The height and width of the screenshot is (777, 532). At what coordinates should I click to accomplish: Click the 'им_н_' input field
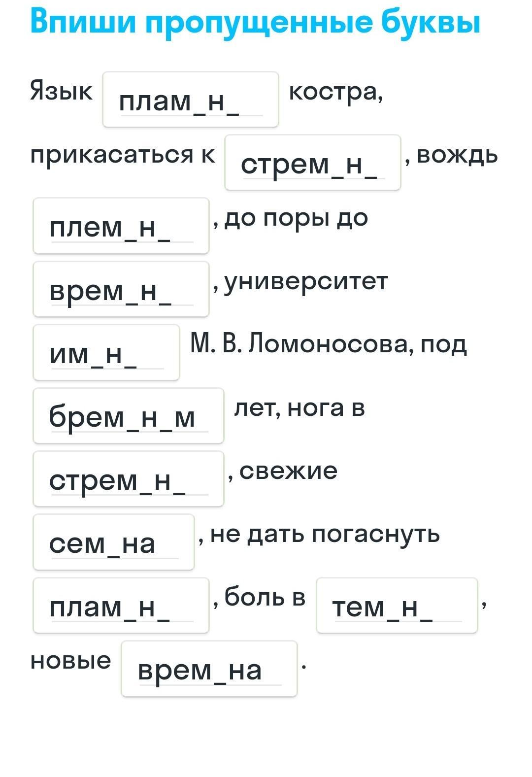pyautogui.click(x=106, y=353)
